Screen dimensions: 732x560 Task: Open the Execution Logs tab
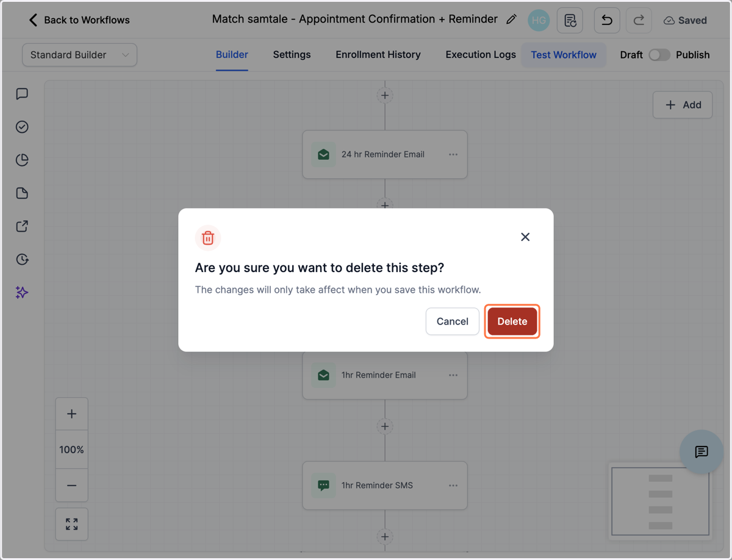click(481, 54)
